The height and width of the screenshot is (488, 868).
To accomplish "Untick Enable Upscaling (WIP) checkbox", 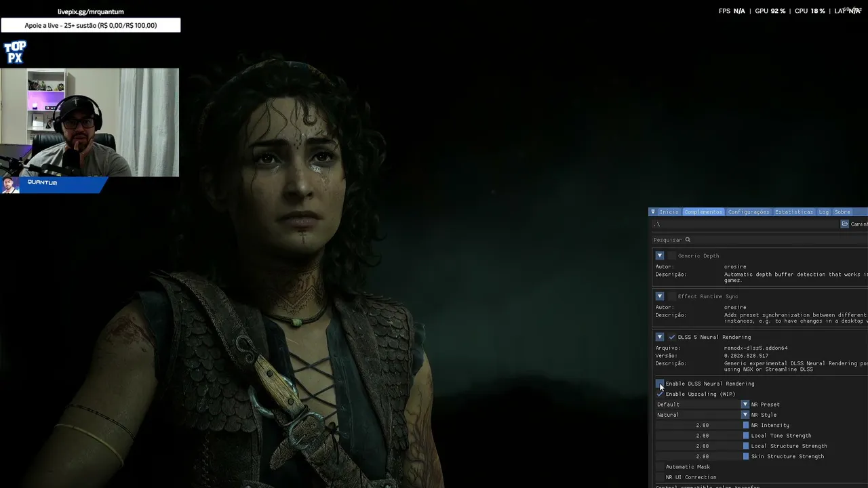I will tap(660, 394).
